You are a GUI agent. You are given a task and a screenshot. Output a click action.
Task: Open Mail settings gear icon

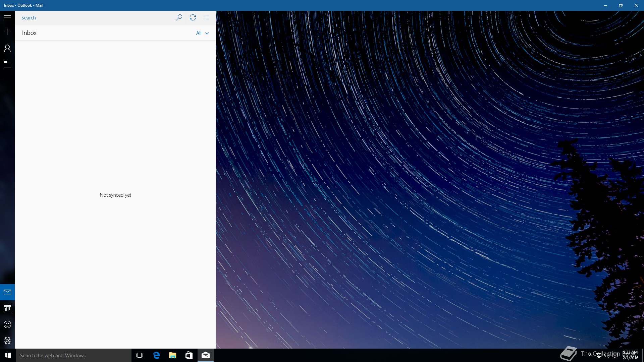pos(7,341)
